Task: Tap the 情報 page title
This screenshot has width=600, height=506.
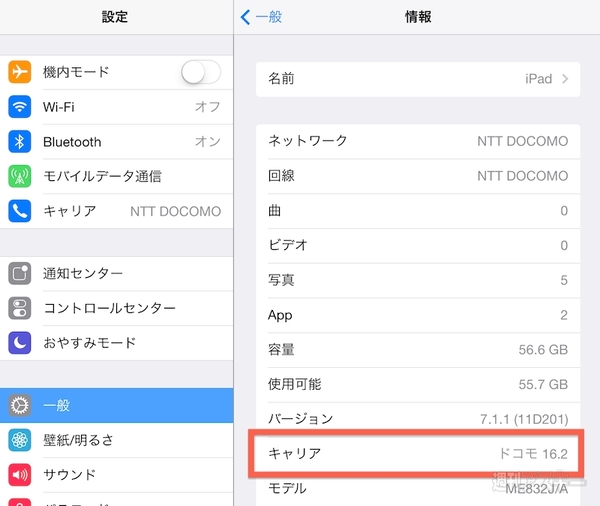Action: coord(418,17)
